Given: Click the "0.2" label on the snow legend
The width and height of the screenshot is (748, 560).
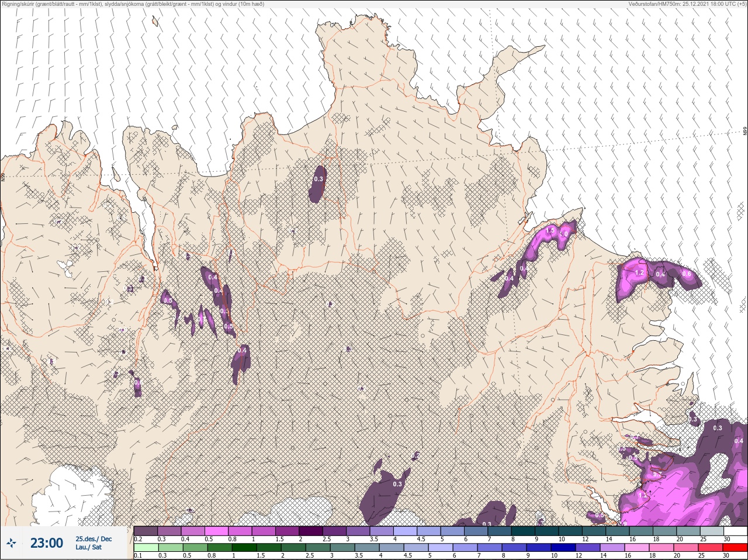Looking at the screenshot, I should click(x=138, y=539).
